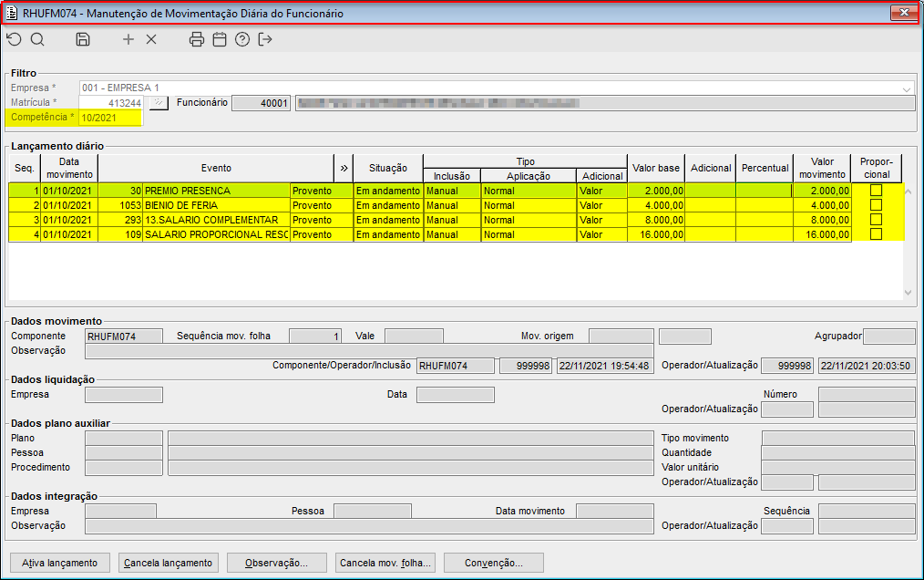924x580 pixels.
Task: Click the Cancela mov. folha... button
Action: click(385, 563)
